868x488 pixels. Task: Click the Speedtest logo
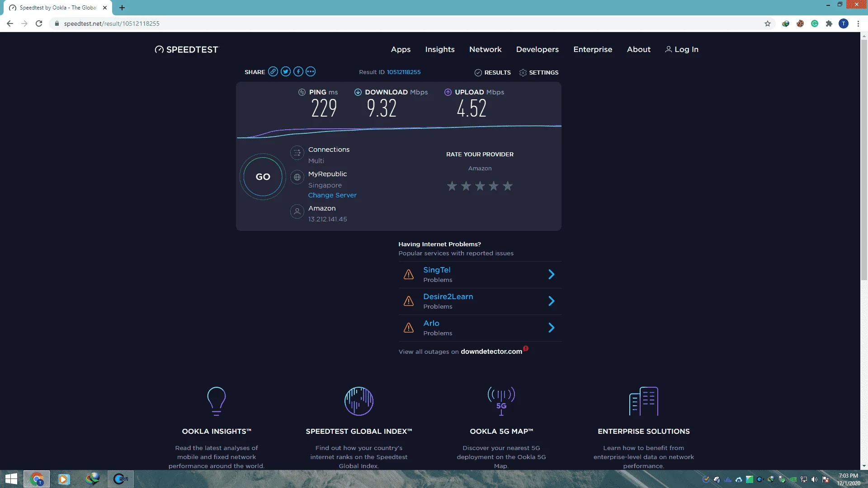(186, 50)
